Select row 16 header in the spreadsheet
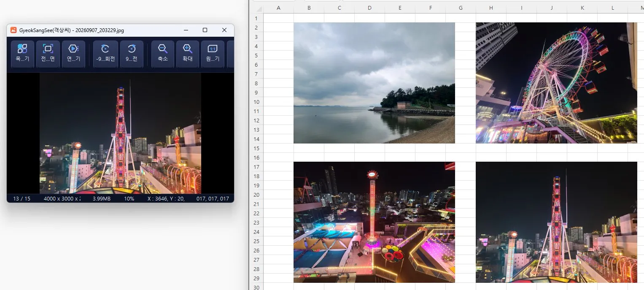The width and height of the screenshot is (644, 290). point(256,157)
